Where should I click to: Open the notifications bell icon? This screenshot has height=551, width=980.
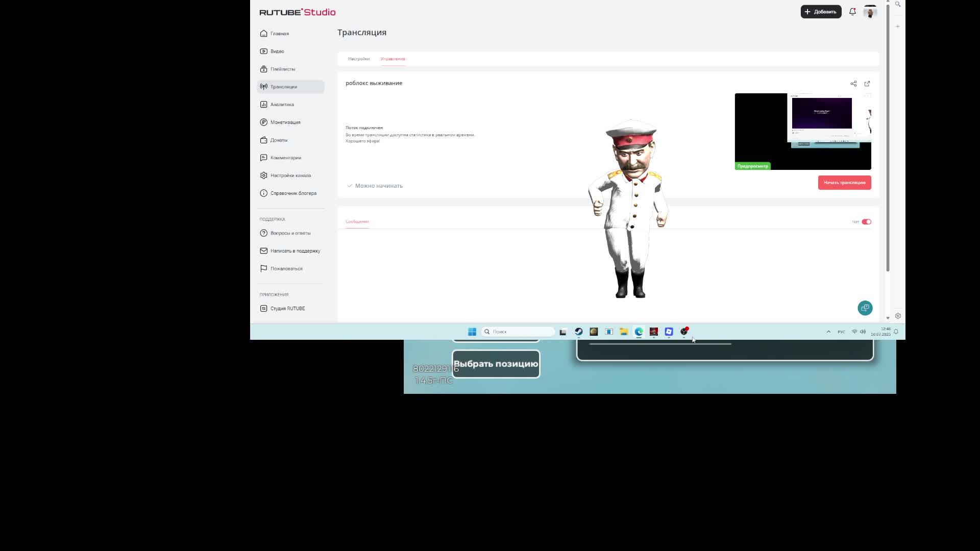852,12
